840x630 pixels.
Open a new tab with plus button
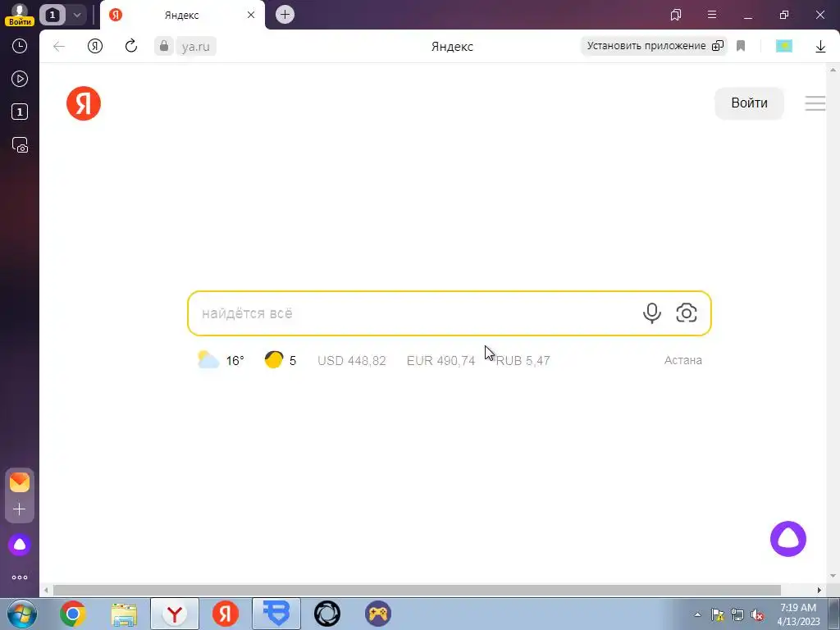(285, 15)
